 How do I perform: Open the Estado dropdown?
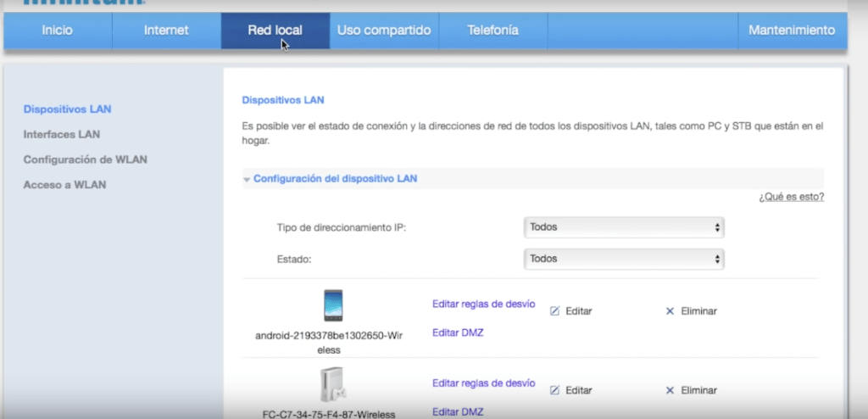coord(624,259)
